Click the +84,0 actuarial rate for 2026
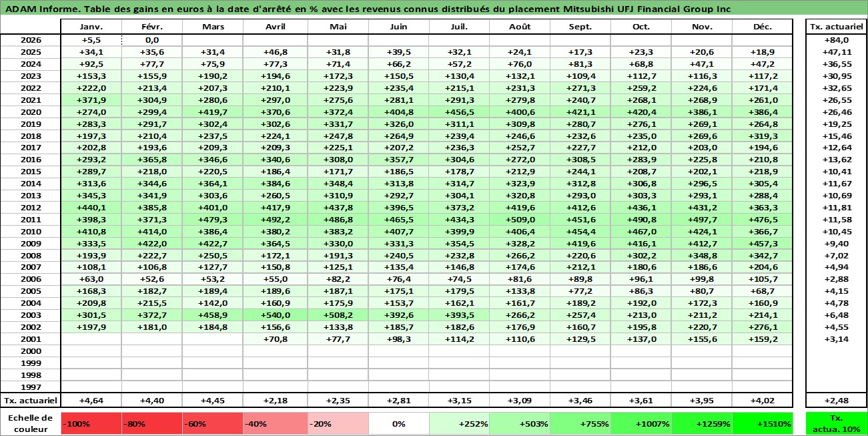This screenshot has width=868, height=436. [x=836, y=39]
